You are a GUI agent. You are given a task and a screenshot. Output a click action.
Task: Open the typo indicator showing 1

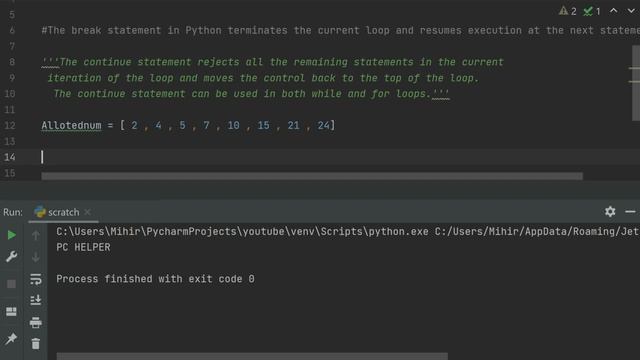592,11
